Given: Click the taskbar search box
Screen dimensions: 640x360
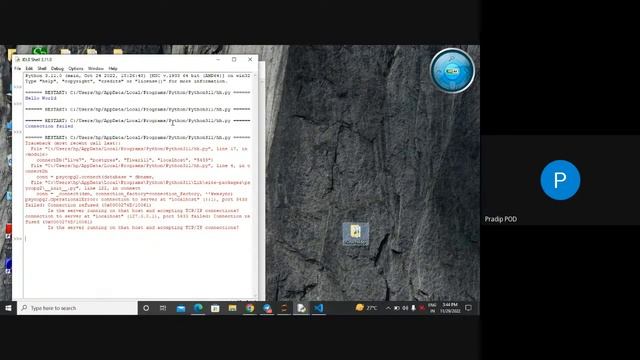Looking at the screenshot, I should (77, 308).
